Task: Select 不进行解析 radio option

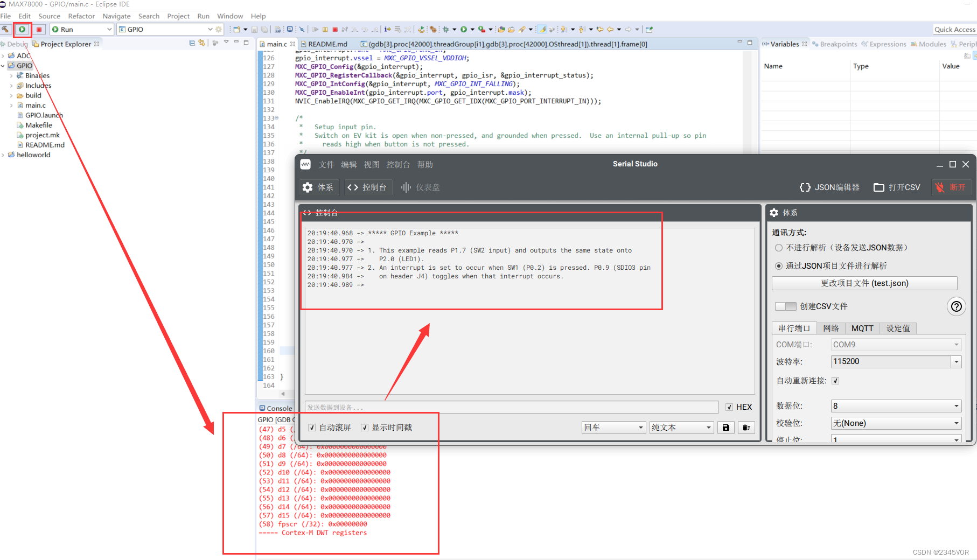Action: pos(779,248)
